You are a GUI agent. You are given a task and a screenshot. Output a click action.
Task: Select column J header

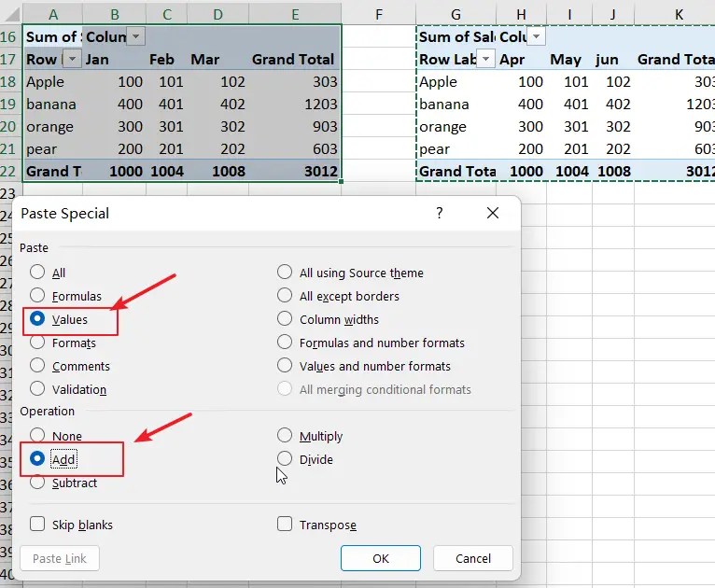coord(613,14)
